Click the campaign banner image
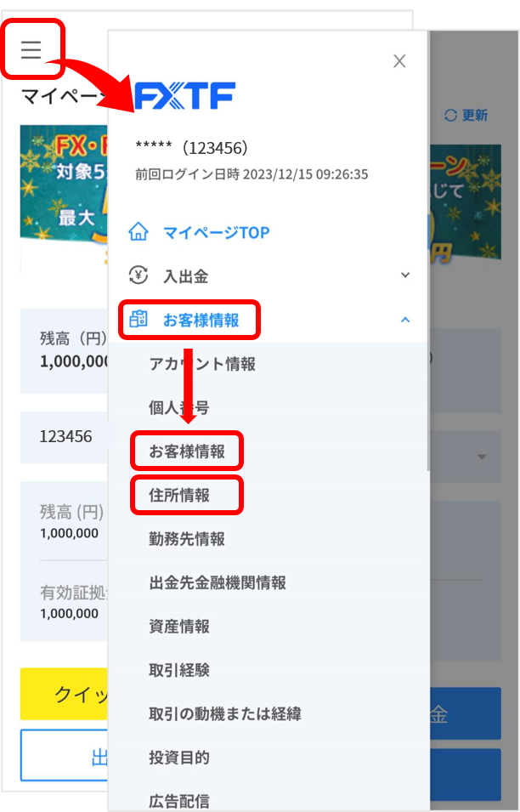The height and width of the screenshot is (812, 520). click(65, 199)
